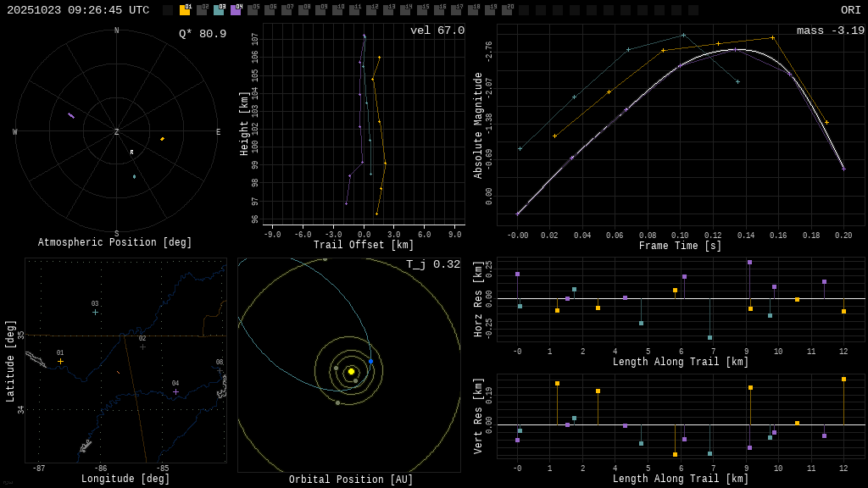
Task: Click the UTC timestamp at top left
Action: (x=78, y=10)
